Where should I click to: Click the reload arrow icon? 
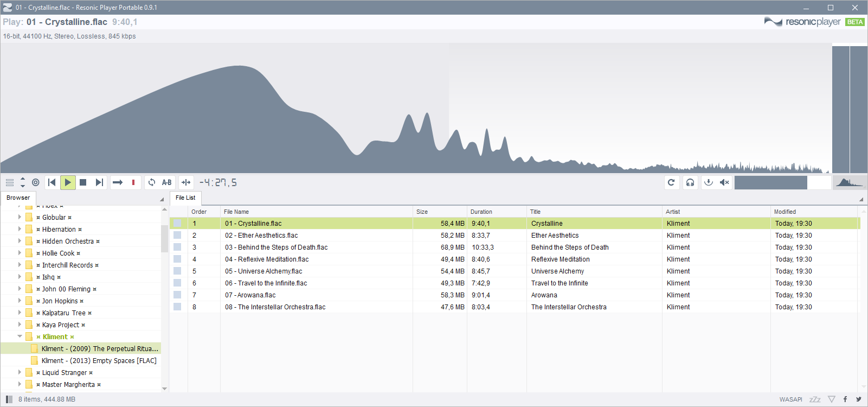(x=671, y=182)
